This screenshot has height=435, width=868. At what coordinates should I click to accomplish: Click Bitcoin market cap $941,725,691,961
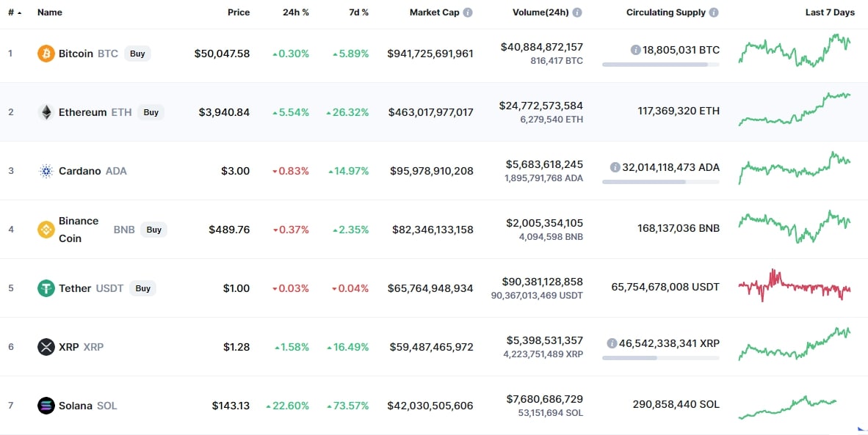point(430,54)
